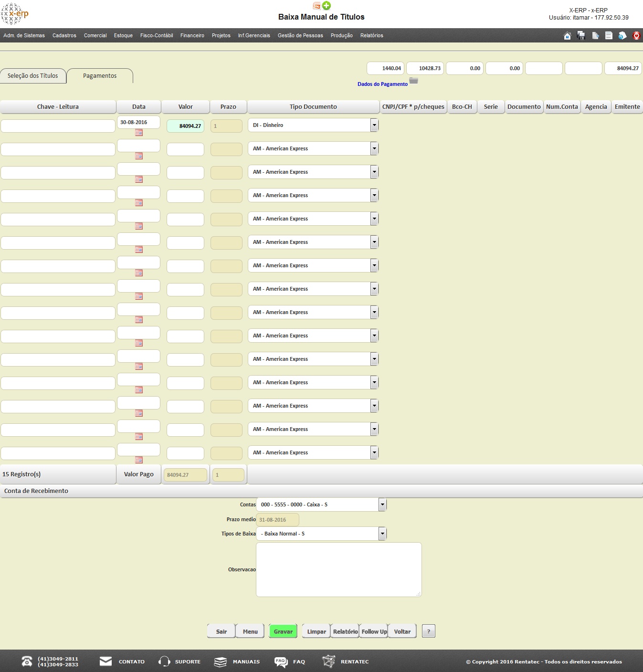The width and height of the screenshot is (643, 672).
Task: Switch to the Pagamentos tab
Action: (100, 75)
